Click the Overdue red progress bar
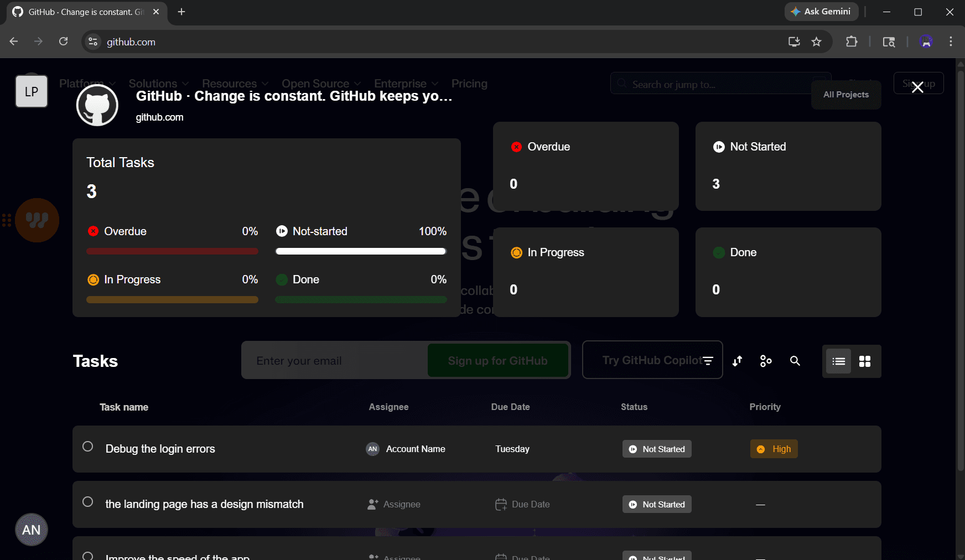Image resolution: width=965 pixels, height=560 pixels. pos(172,251)
